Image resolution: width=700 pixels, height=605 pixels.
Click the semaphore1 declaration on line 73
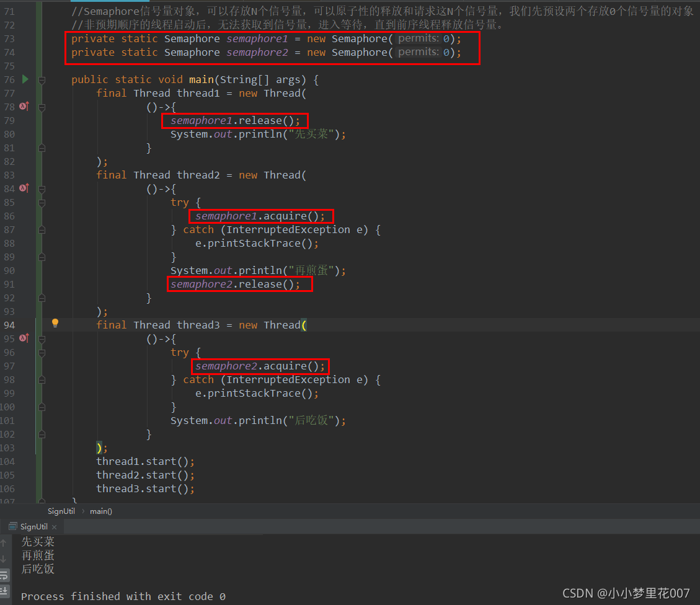[x=257, y=39]
